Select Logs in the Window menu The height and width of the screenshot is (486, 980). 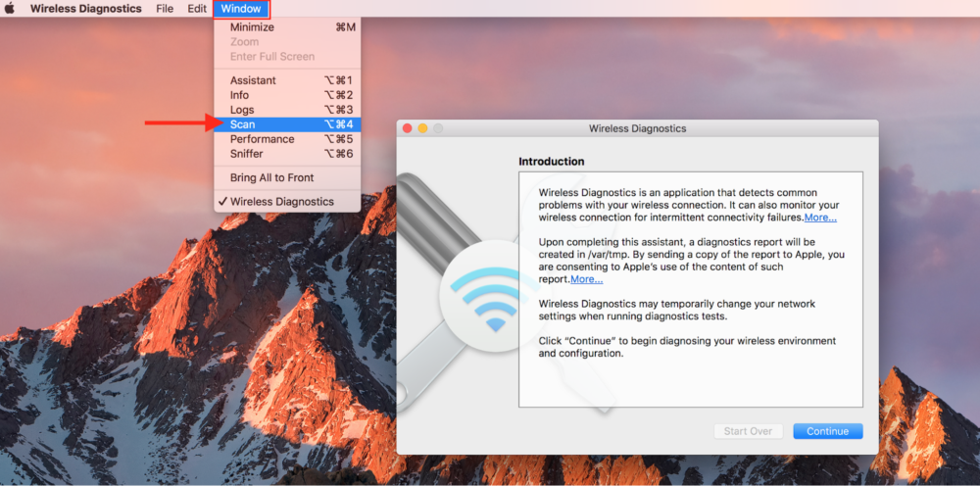(x=287, y=110)
